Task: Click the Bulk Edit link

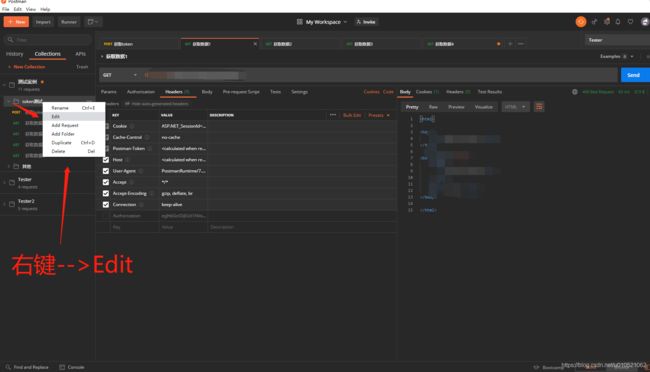Action: point(352,115)
